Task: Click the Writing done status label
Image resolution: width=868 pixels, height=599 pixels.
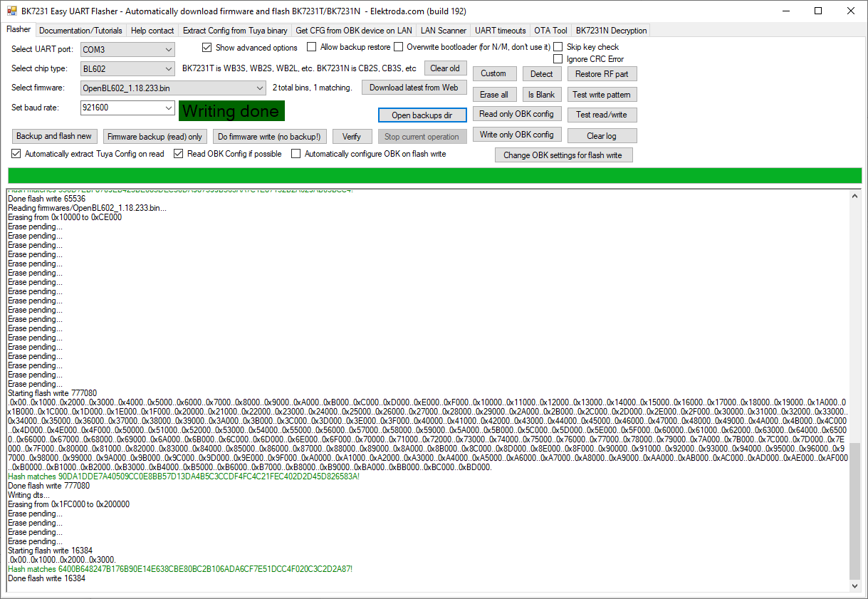Action: coord(231,111)
